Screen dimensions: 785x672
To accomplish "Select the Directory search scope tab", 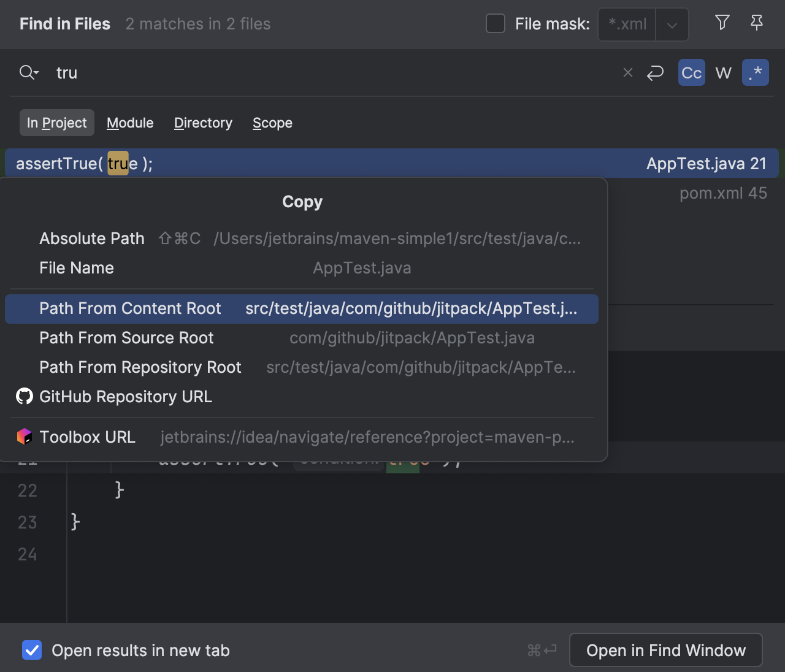I will point(203,123).
